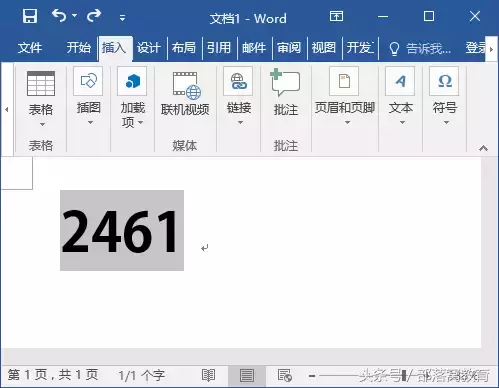Click the 告诉我 search box

point(421,49)
